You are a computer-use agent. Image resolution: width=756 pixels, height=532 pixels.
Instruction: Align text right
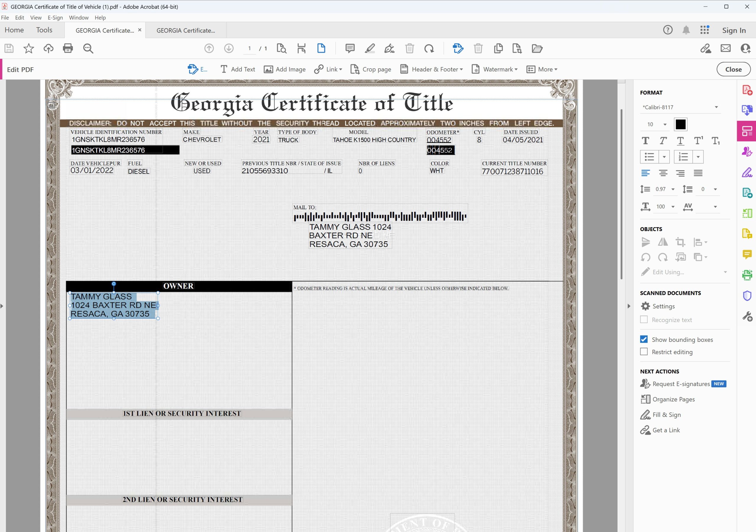coord(681,173)
